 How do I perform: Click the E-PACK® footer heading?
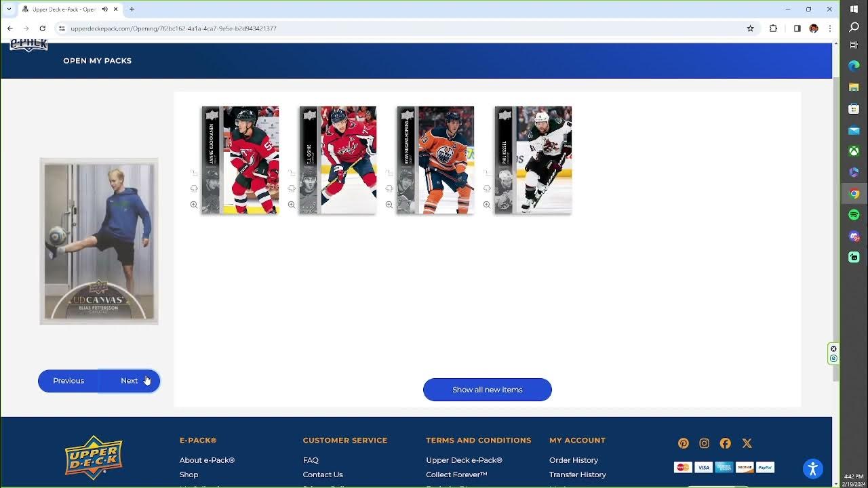(198, 441)
